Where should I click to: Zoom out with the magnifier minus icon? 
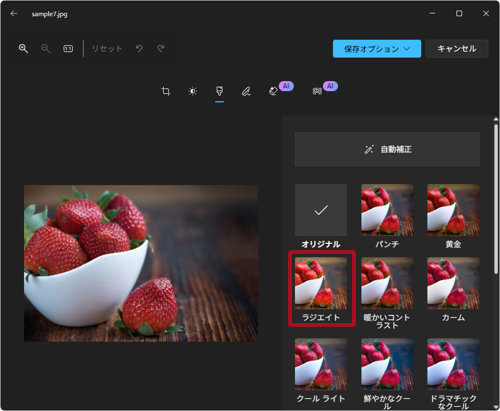45,49
